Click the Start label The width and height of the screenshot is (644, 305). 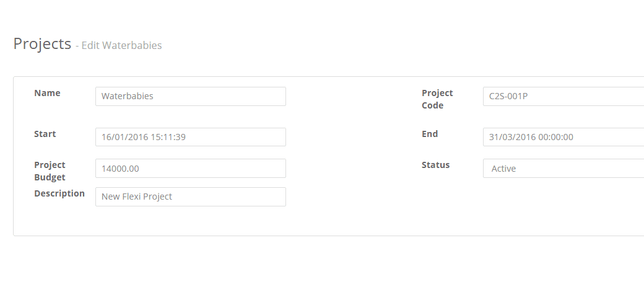[x=45, y=134]
